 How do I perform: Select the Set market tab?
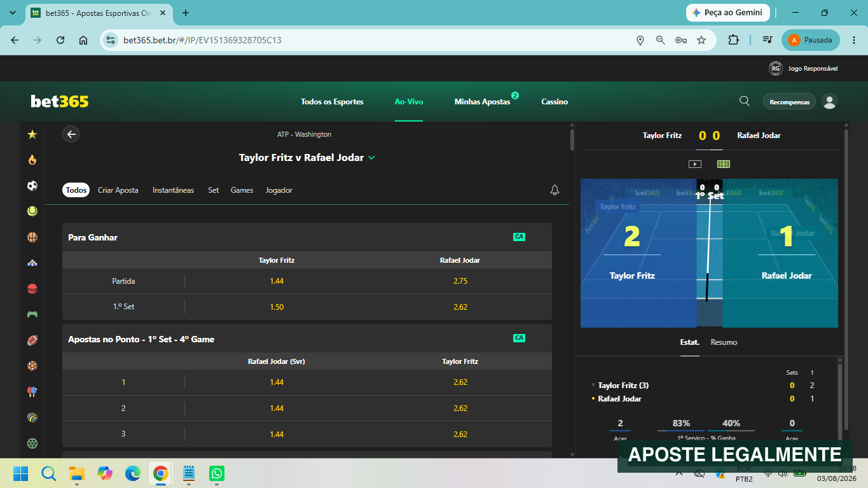pyautogui.click(x=214, y=190)
